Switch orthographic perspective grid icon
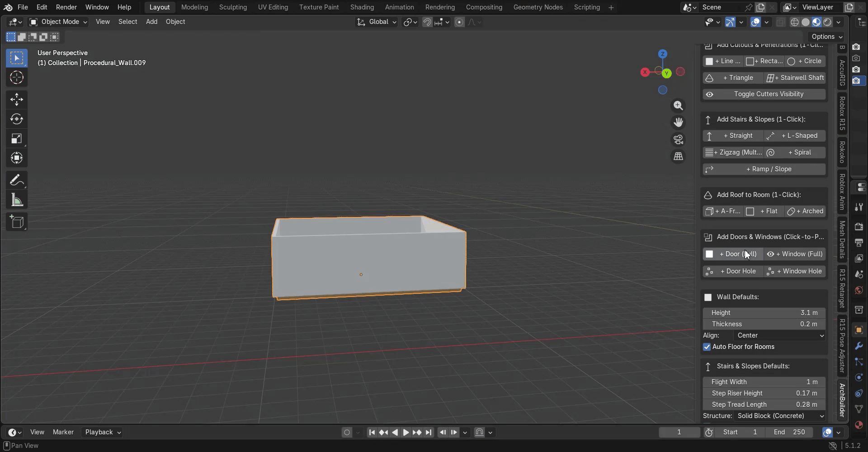Screen dimensions: 868x452 click(x=678, y=156)
